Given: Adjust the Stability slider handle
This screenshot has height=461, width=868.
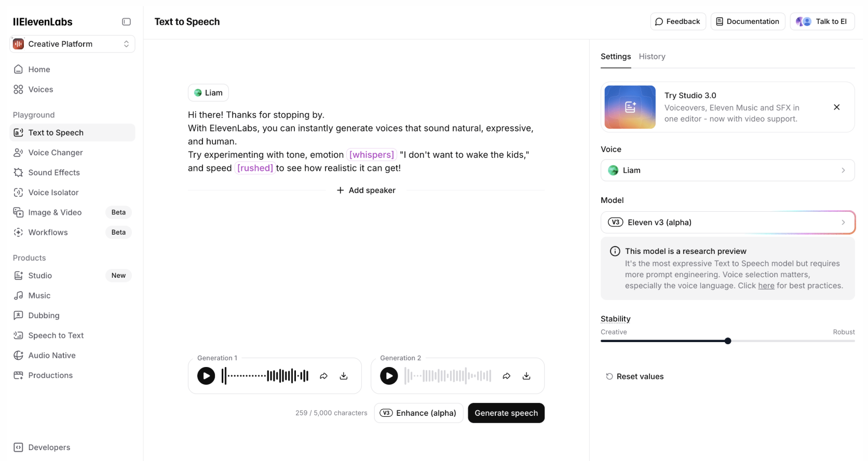Looking at the screenshot, I should click(x=728, y=341).
